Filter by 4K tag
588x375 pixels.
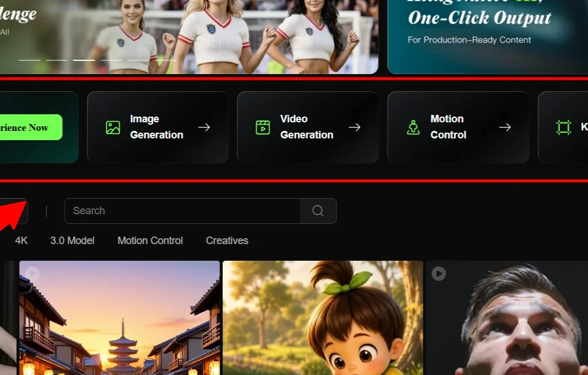pyautogui.click(x=21, y=241)
